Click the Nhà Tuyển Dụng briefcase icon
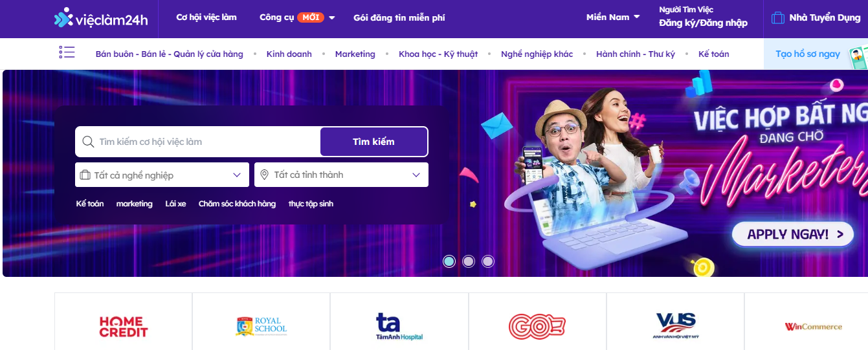 tap(778, 18)
